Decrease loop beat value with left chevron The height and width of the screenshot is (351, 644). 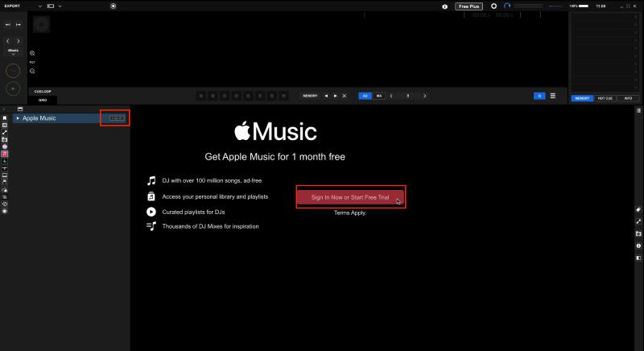tap(391, 96)
